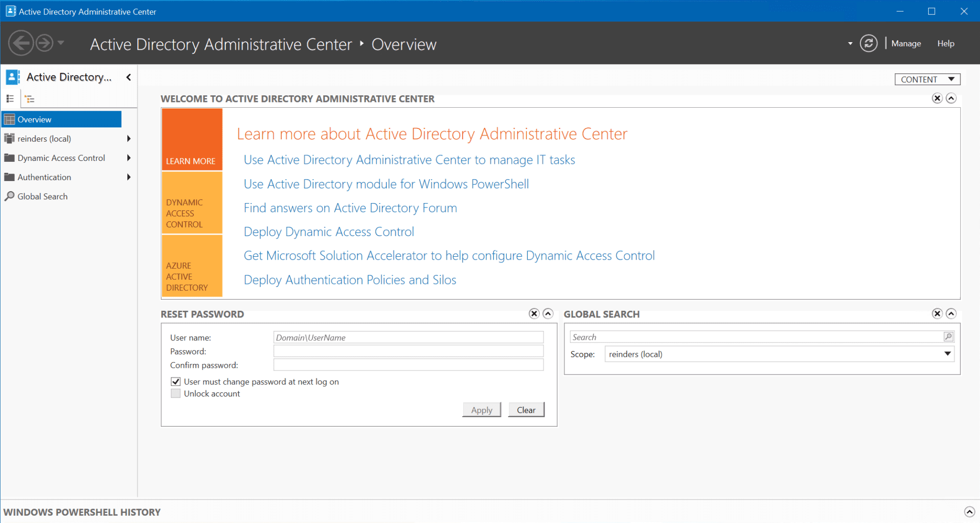
Task: Expand reinders (local) in the sidebar
Action: [128, 138]
